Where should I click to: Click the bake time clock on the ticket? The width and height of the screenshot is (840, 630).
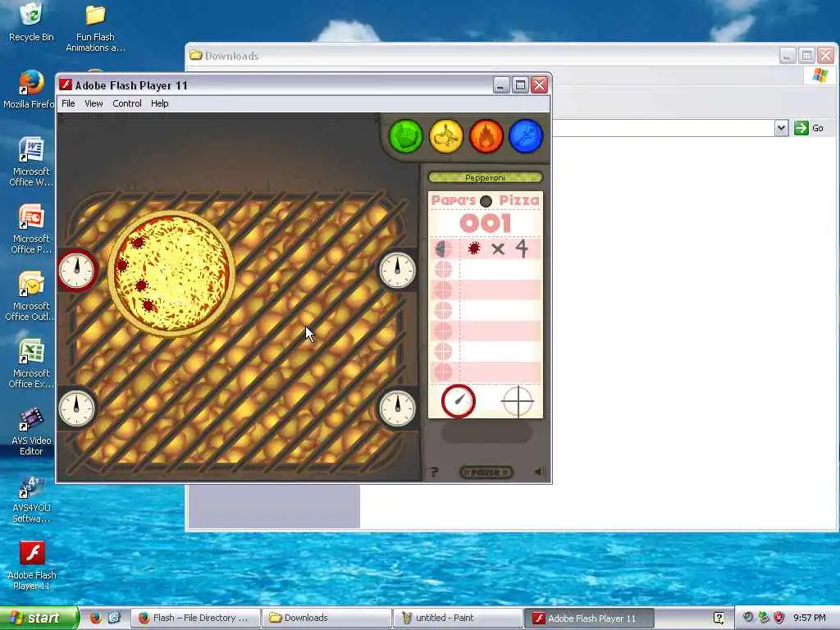(x=458, y=400)
